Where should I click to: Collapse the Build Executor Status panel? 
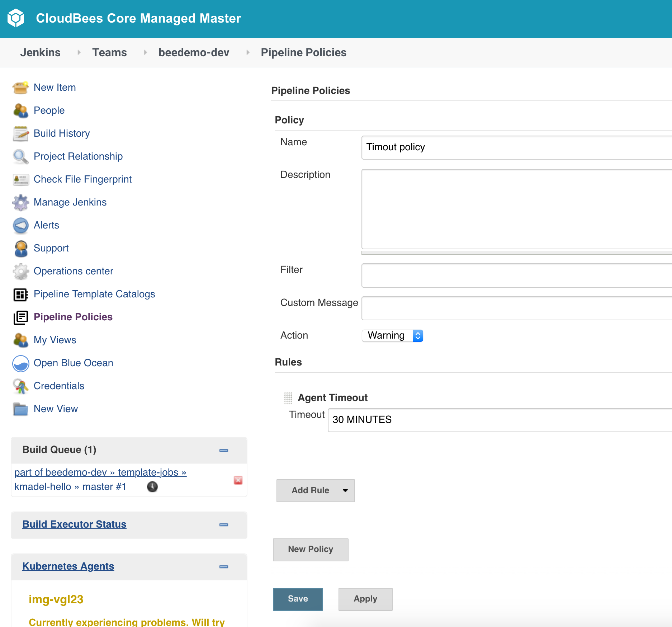224,524
